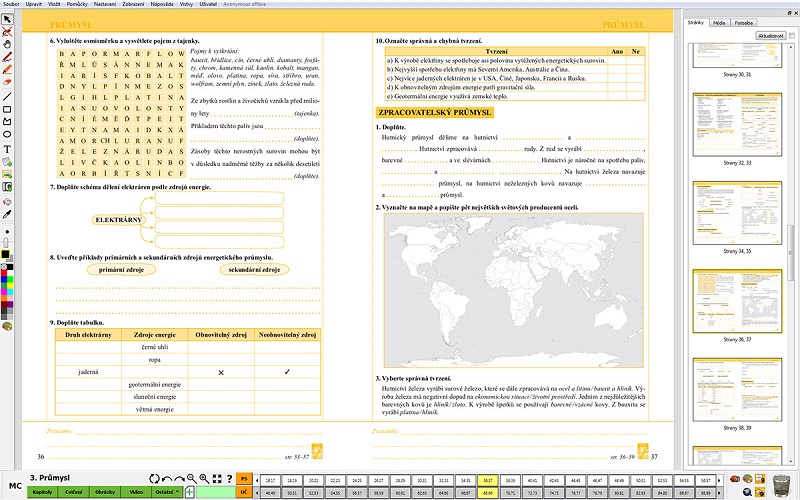The image size is (800, 500).
Task: Open the color palette icon
Action: 7,326
